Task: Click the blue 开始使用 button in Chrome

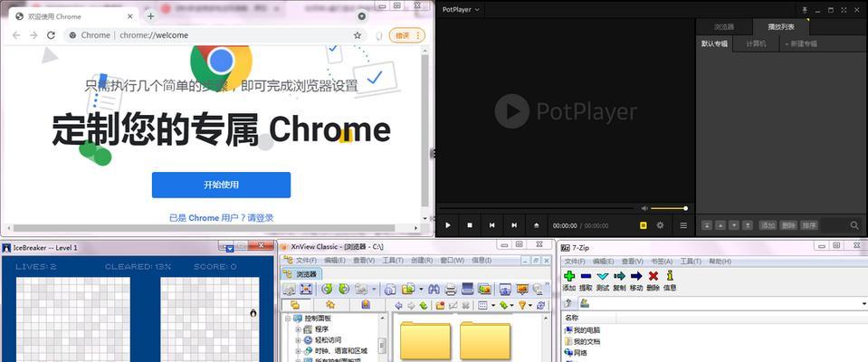Action: pos(221,185)
